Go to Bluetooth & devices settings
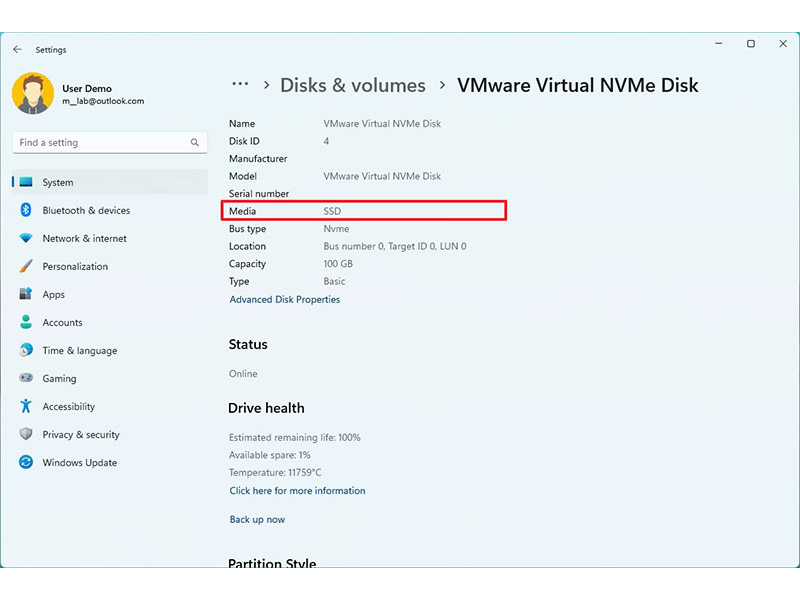The height and width of the screenshot is (600, 800). coord(110,210)
